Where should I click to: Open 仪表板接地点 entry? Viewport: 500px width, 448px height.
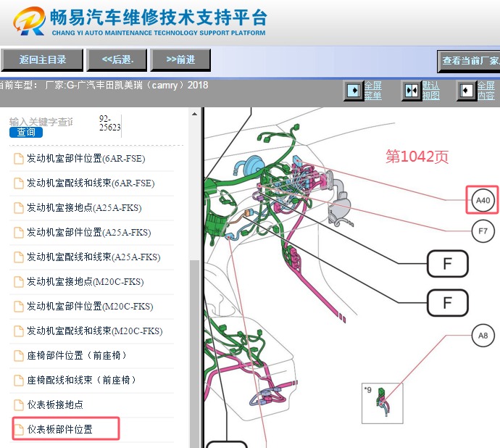55,405
